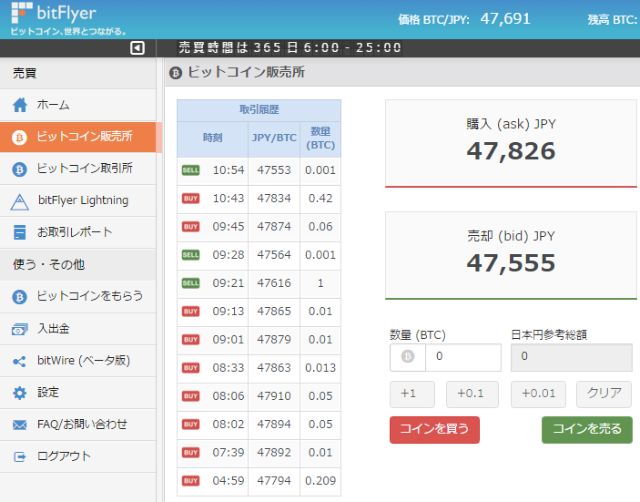Screen dimensions: 640x502
Task: Click the Bitcoin sales office coin icon
Action: pos(19,137)
